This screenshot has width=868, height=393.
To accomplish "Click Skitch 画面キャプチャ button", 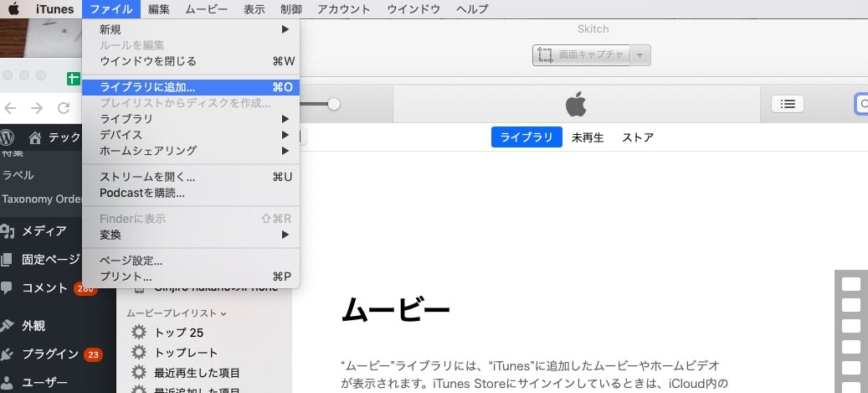I will pyautogui.click(x=581, y=55).
